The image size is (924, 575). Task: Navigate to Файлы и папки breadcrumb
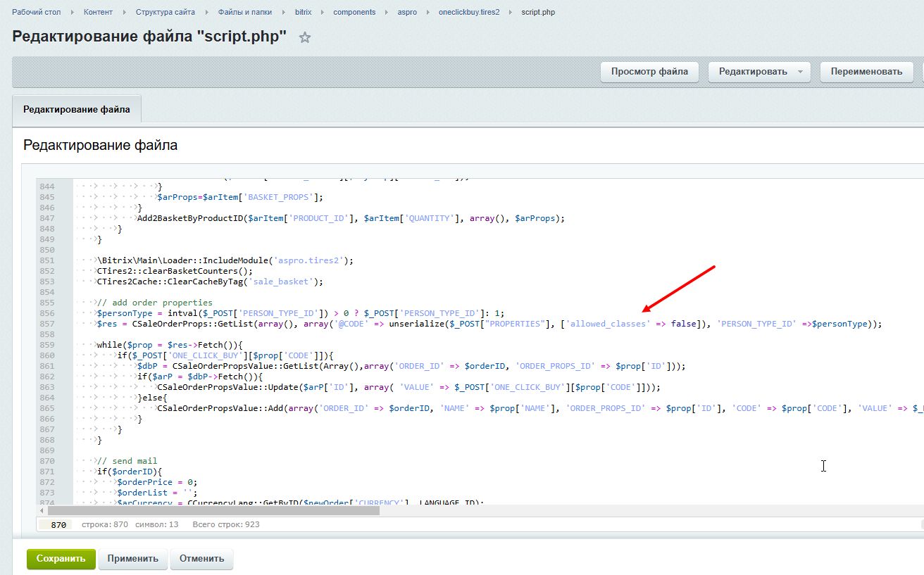245,12
